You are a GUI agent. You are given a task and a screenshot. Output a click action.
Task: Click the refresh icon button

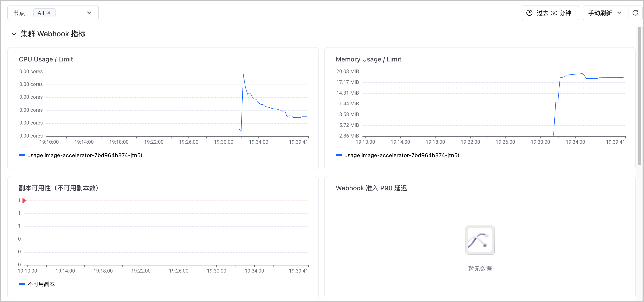[635, 13]
